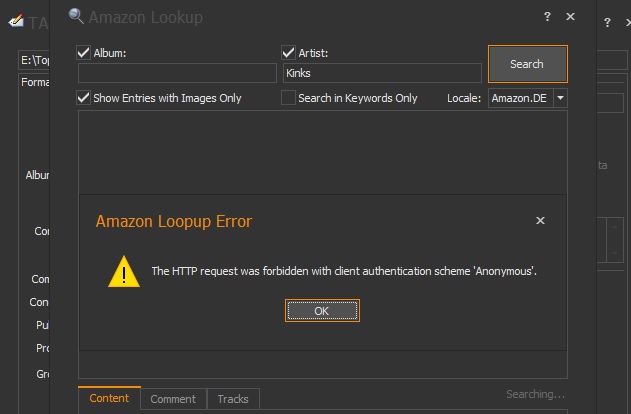Image resolution: width=631 pixels, height=414 pixels.
Task: Open the Locale dropdown showing Amazon.DE
Action: click(x=560, y=98)
